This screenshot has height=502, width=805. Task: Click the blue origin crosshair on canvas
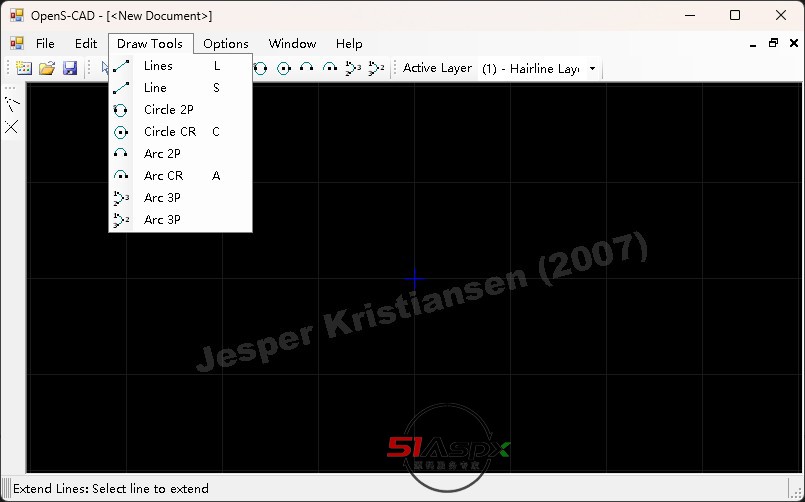(x=414, y=279)
